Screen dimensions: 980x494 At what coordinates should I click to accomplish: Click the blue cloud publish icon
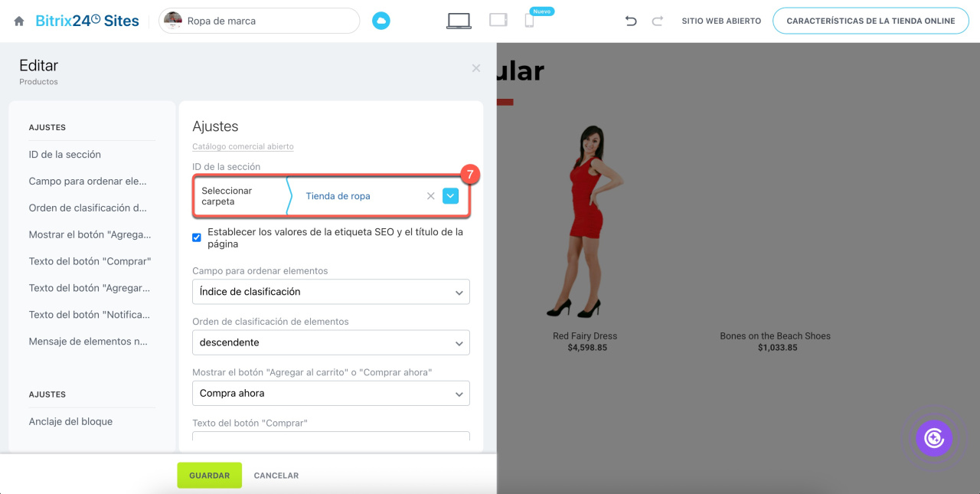pos(381,21)
